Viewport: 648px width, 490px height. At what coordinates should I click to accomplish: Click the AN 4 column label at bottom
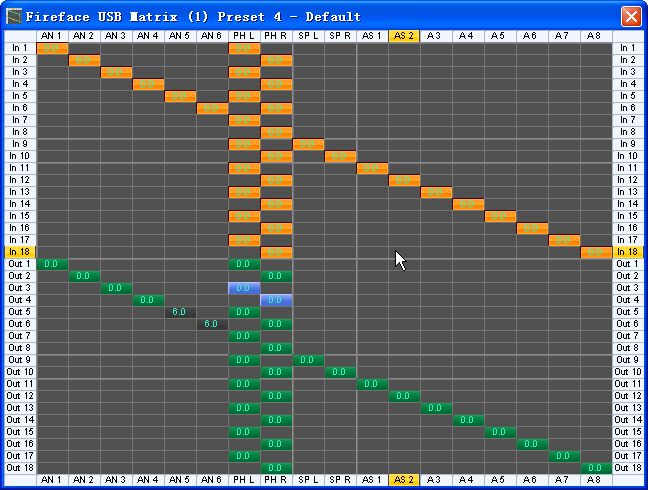pyautogui.click(x=148, y=481)
